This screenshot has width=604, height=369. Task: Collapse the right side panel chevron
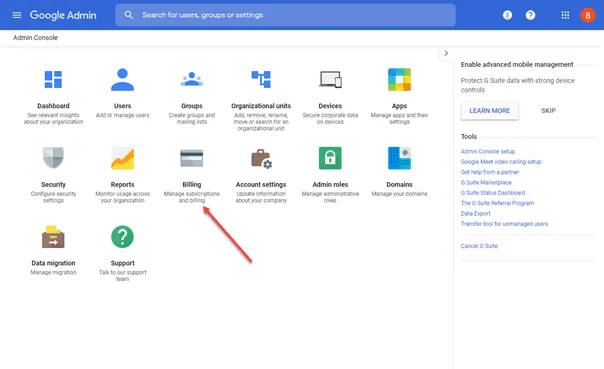tap(446, 53)
